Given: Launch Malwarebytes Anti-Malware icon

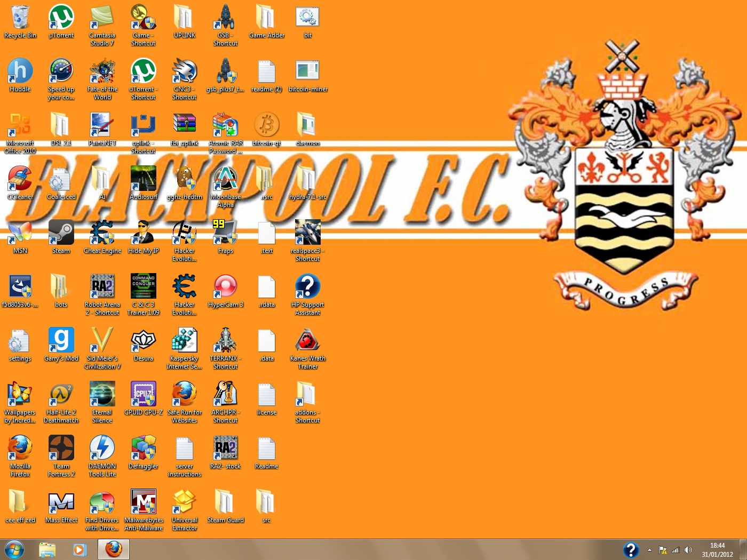Looking at the screenshot, I should 144,510.
